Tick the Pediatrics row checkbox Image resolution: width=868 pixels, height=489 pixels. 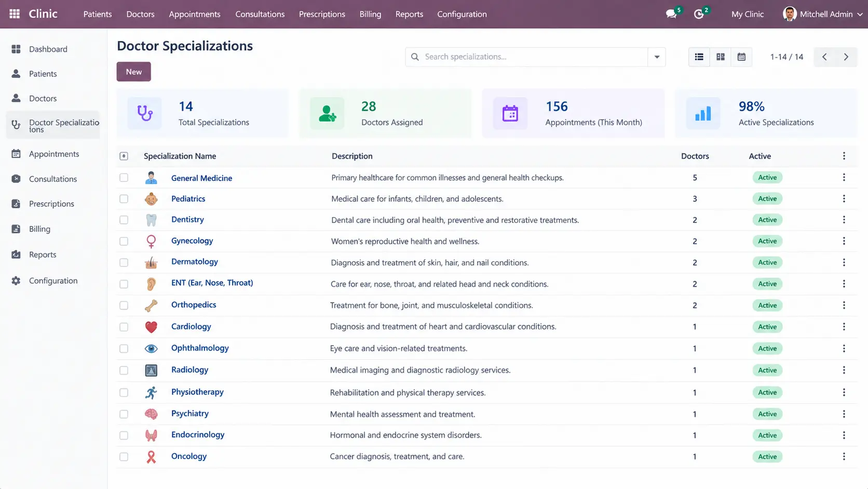pos(124,199)
